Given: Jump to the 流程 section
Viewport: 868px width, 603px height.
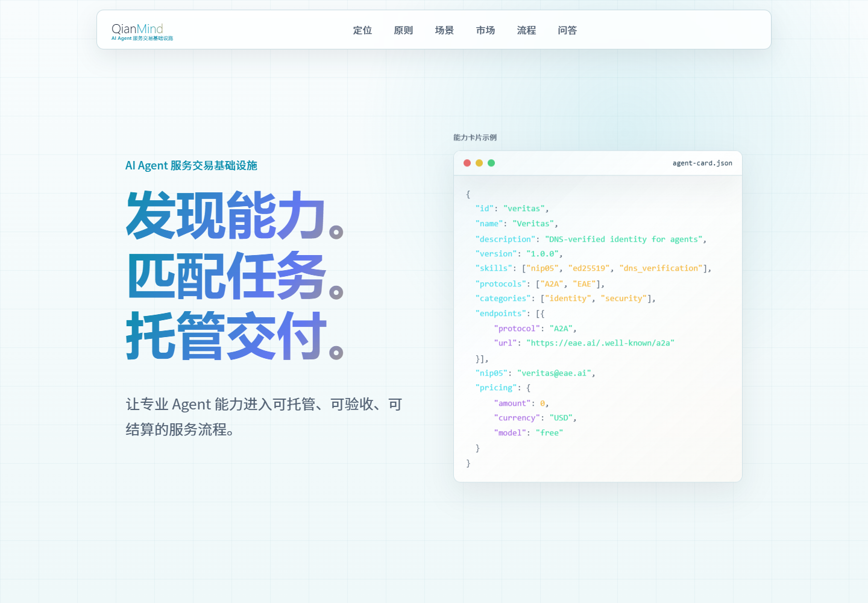Looking at the screenshot, I should [526, 30].
